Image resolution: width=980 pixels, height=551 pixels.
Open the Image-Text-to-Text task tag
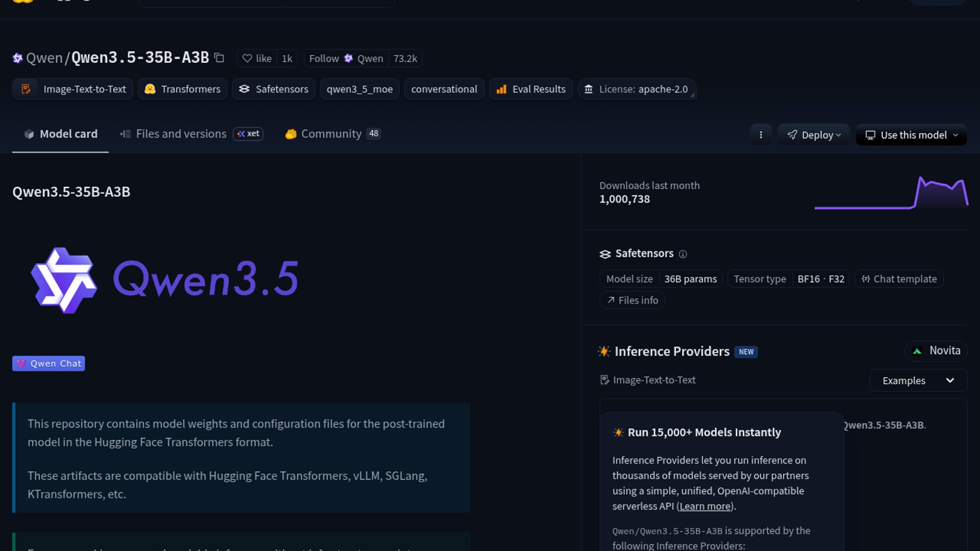[x=73, y=89]
